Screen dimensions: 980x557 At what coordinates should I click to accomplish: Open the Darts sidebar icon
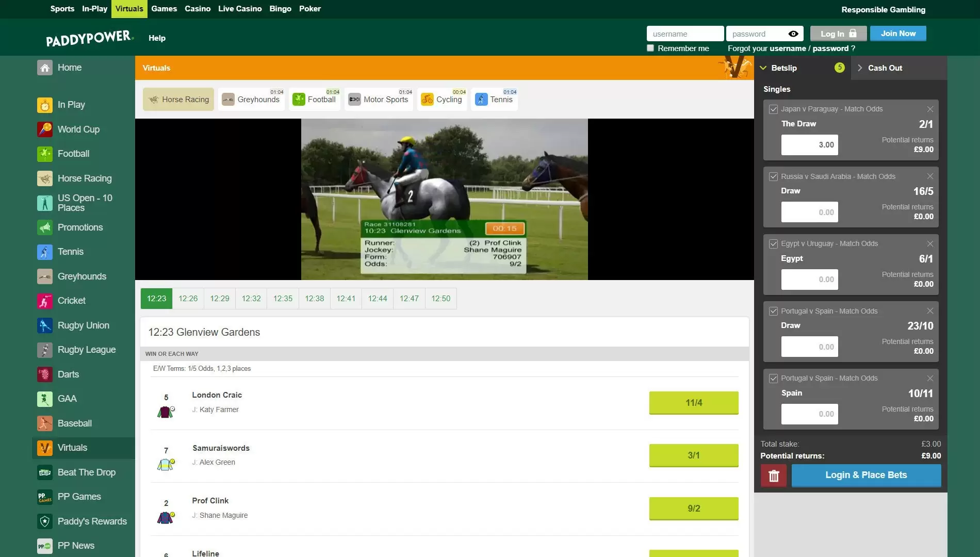(x=45, y=374)
